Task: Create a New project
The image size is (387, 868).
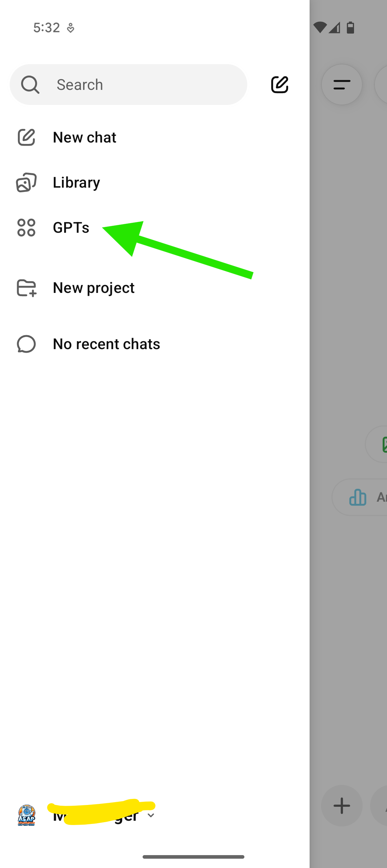Action: (x=94, y=288)
